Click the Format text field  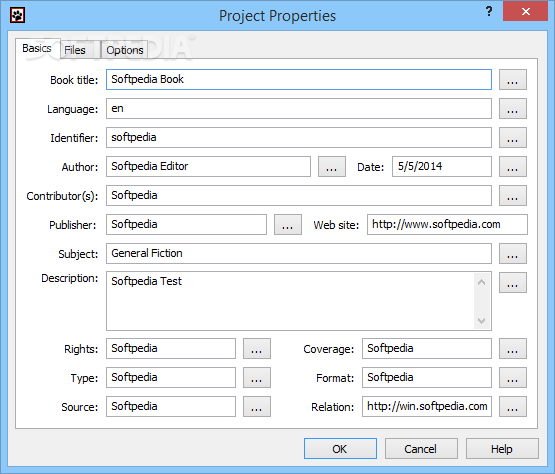tap(427, 377)
